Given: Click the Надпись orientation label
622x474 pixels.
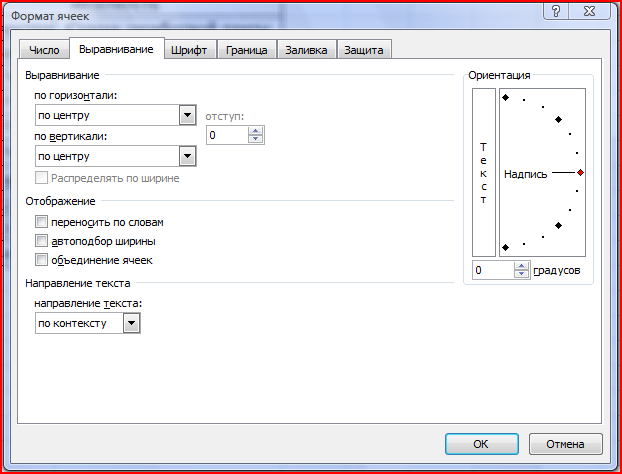Looking at the screenshot, I should 525,174.
